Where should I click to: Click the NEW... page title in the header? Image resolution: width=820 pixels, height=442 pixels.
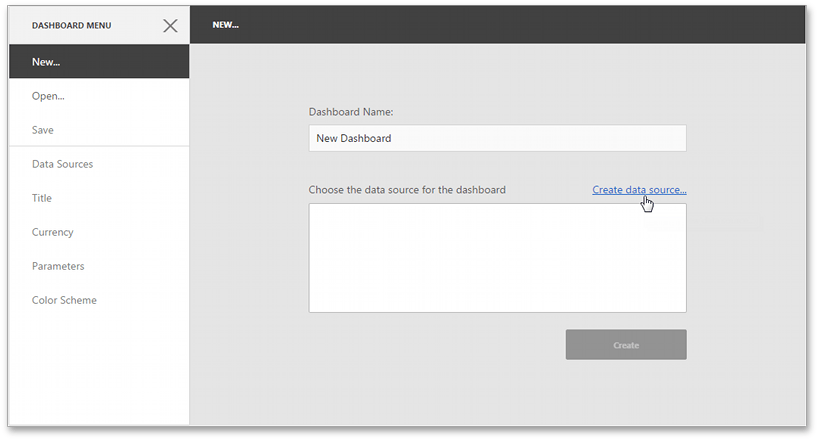[x=225, y=25]
